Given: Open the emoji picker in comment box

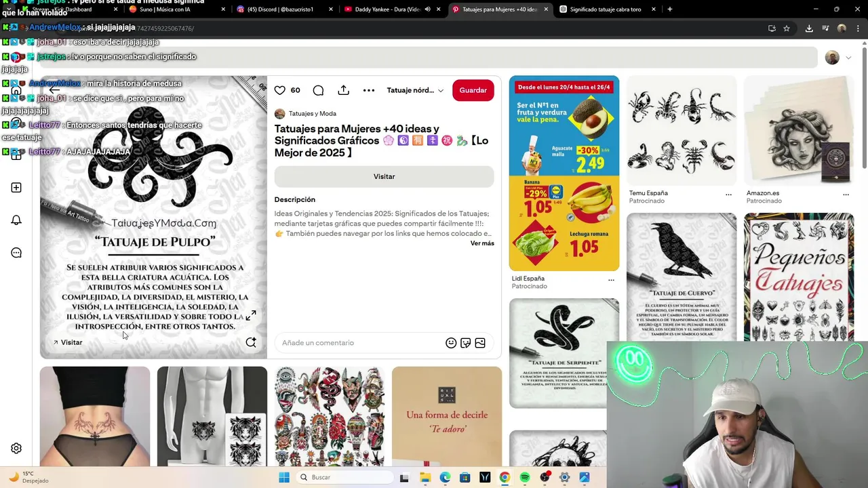Looking at the screenshot, I should tap(451, 343).
